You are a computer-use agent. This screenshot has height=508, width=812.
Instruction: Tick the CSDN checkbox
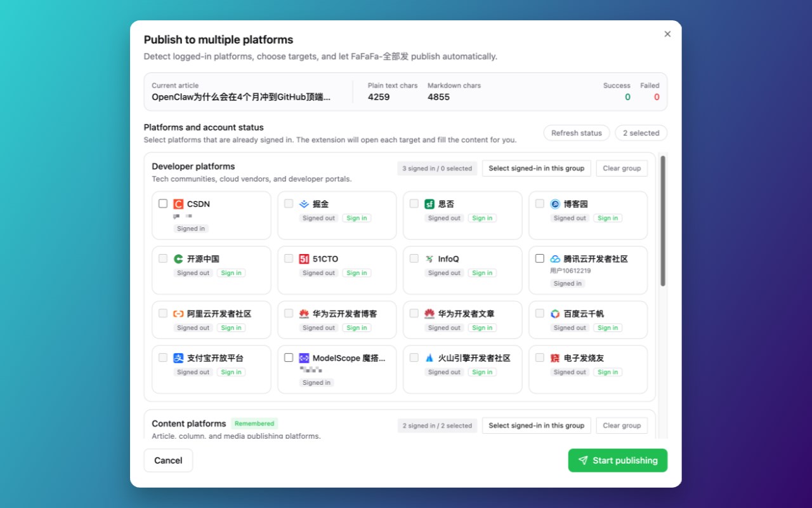(163, 204)
